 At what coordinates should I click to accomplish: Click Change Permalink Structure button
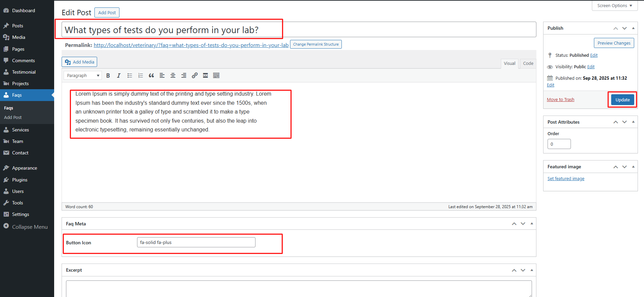(316, 44)
